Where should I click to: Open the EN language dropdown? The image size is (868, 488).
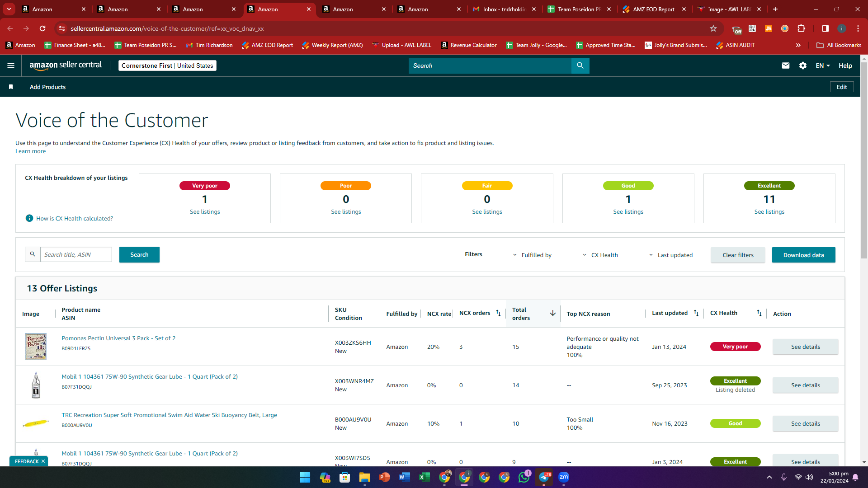click(823, 66)
